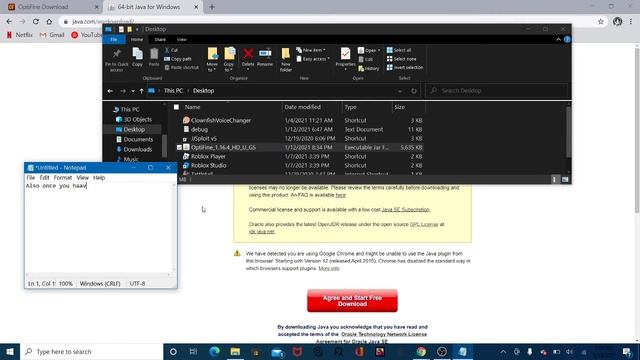Show hidden system tray icons
Image resolution: width=640 pixels, height=360 pixels.
pos(503,352)
